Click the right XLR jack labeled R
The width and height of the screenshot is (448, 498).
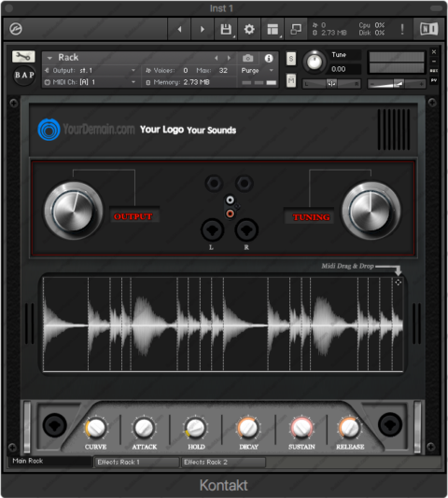click(x=246, y=230)
